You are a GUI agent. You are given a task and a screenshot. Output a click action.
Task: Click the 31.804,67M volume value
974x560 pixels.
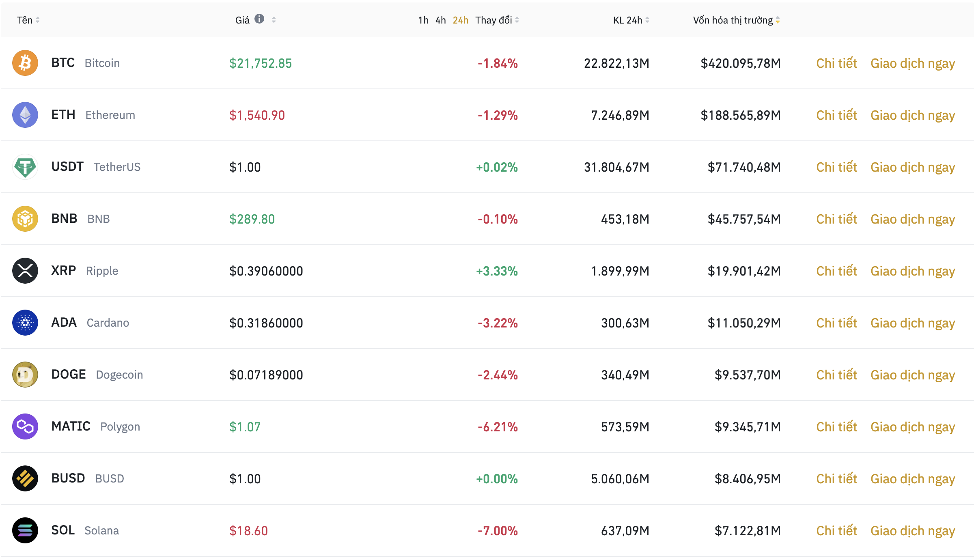pos(616,167)
